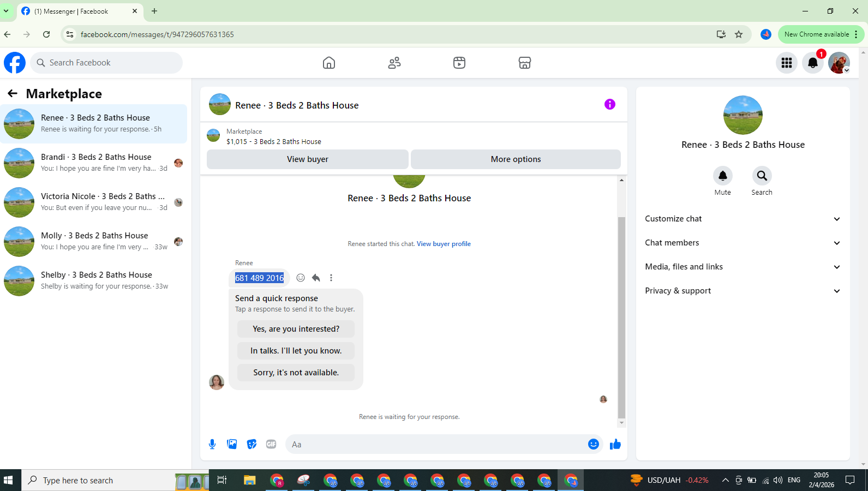Open Windows Start menu
Image resolution: width=868 pixels, height=491 pixels.
[x=8, y=480]
